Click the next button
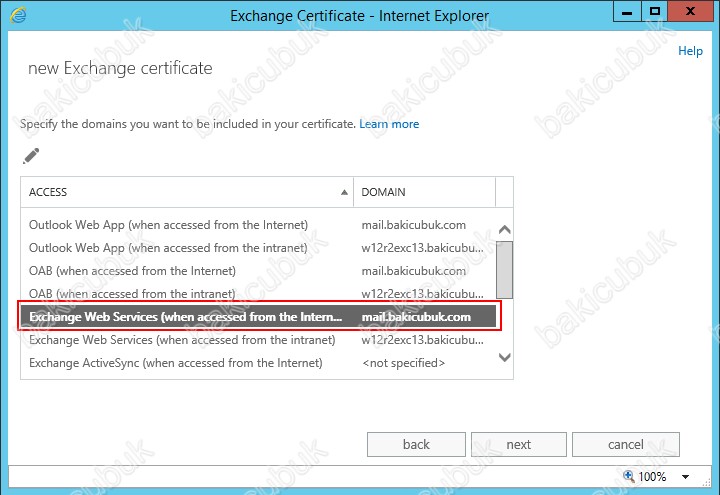Viewport: 720px width, 495px height. point(519,444)
